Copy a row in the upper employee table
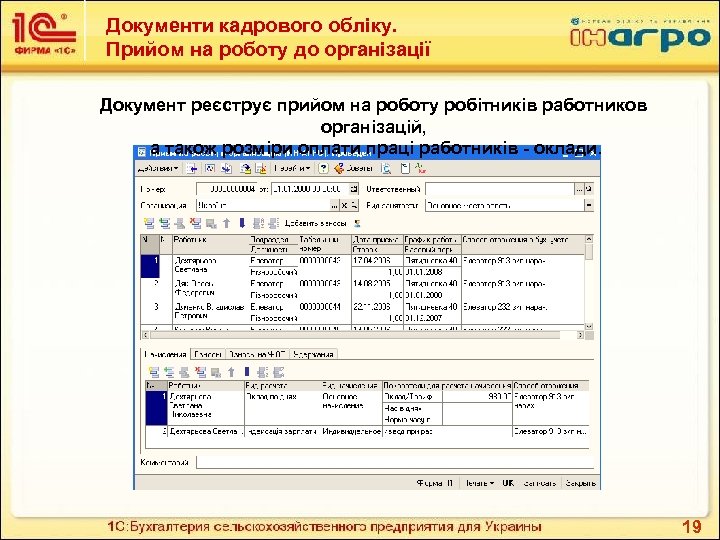 pyautogui.click(x=164, y=224)
